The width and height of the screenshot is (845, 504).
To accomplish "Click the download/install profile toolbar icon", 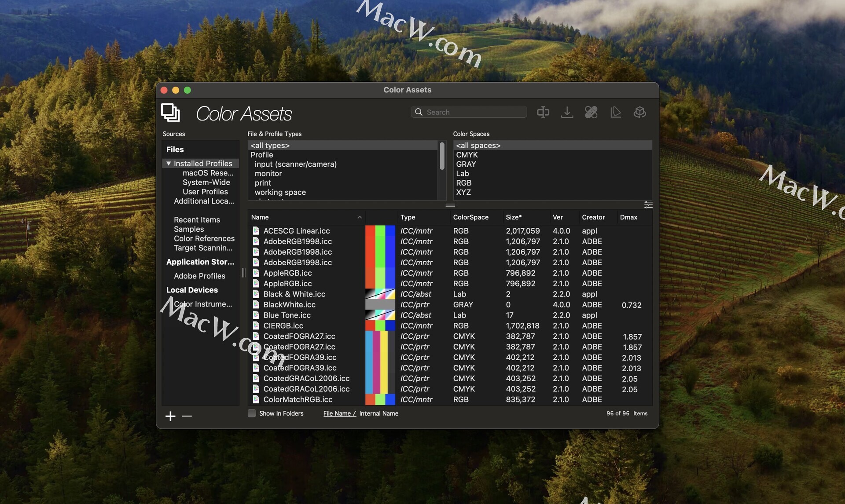I will [567, 112].
